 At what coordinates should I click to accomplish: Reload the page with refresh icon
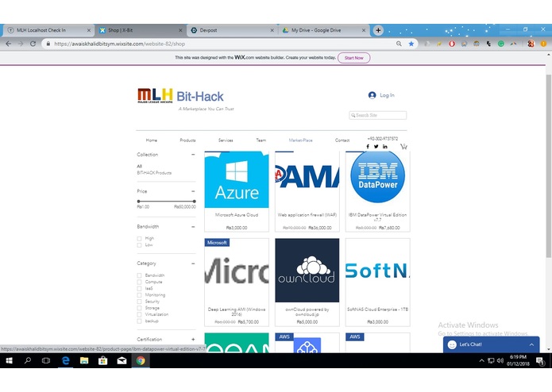pos(33,44)
